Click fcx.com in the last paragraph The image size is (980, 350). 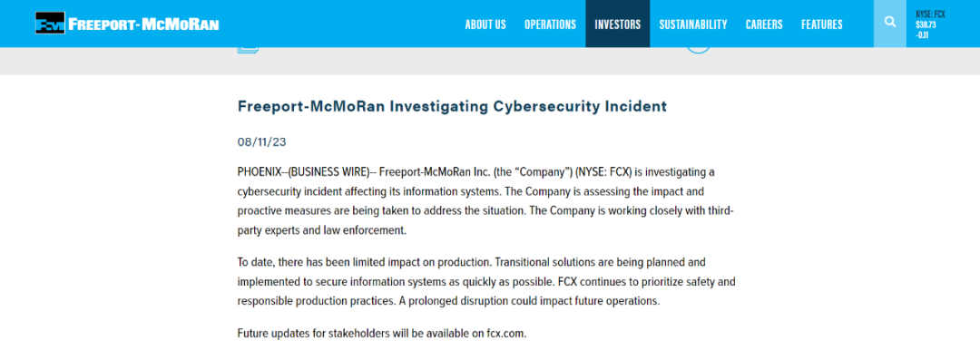coord(506,333)
